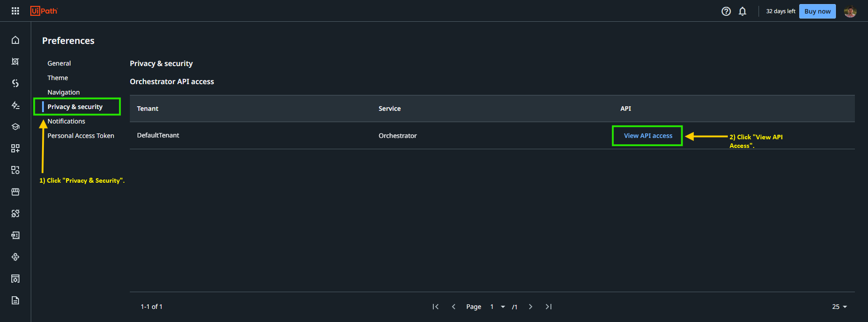Open the Marketplace storefront icon in sidebar
The width and height of the screenshot is (868, 322).
pos(15,192)
